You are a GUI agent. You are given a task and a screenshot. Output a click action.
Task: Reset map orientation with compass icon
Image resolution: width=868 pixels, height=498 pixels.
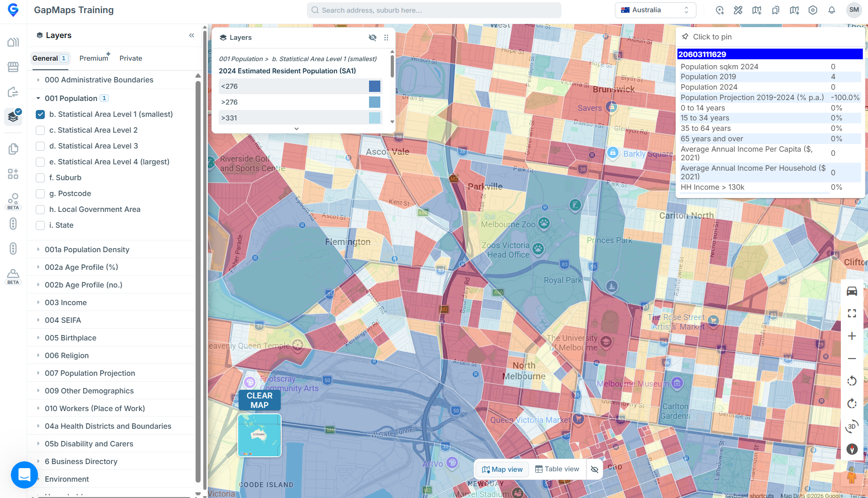(x=852, y=449)
